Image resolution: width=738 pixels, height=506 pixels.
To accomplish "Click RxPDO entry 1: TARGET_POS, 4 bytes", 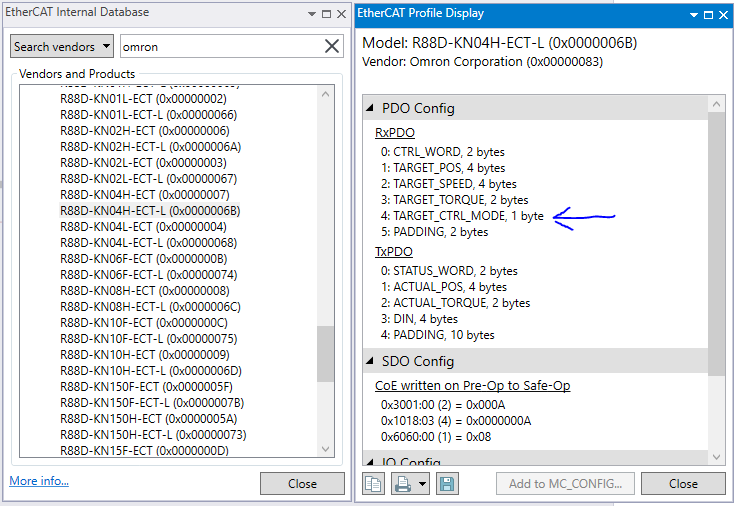I will [x=443, y=168].
